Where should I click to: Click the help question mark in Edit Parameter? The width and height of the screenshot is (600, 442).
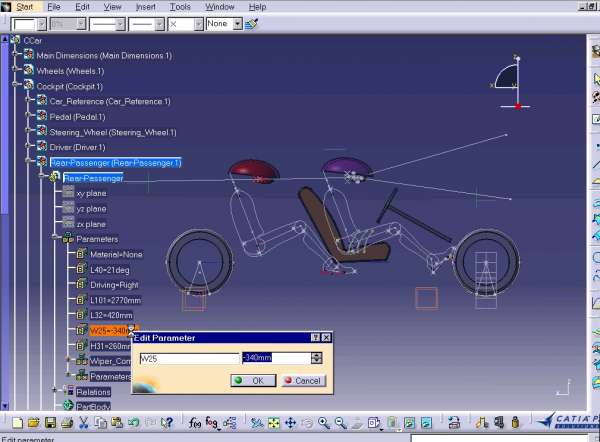(x=315, y=339)
